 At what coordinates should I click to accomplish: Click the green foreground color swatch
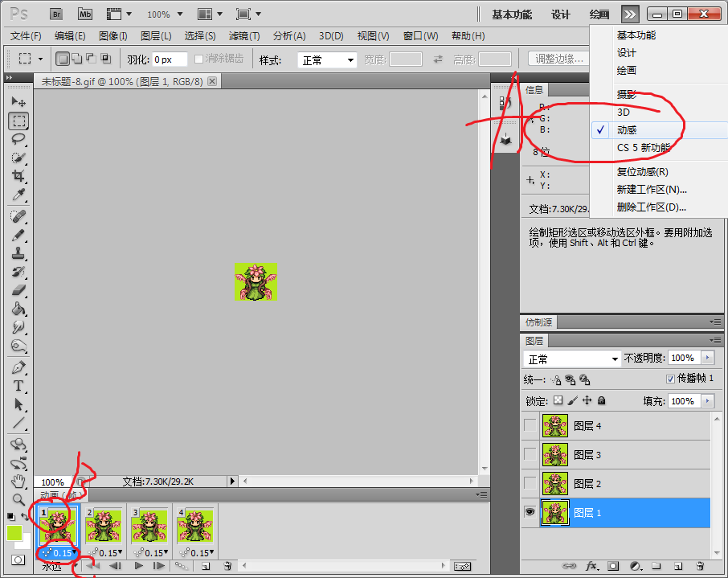[14, 533]
